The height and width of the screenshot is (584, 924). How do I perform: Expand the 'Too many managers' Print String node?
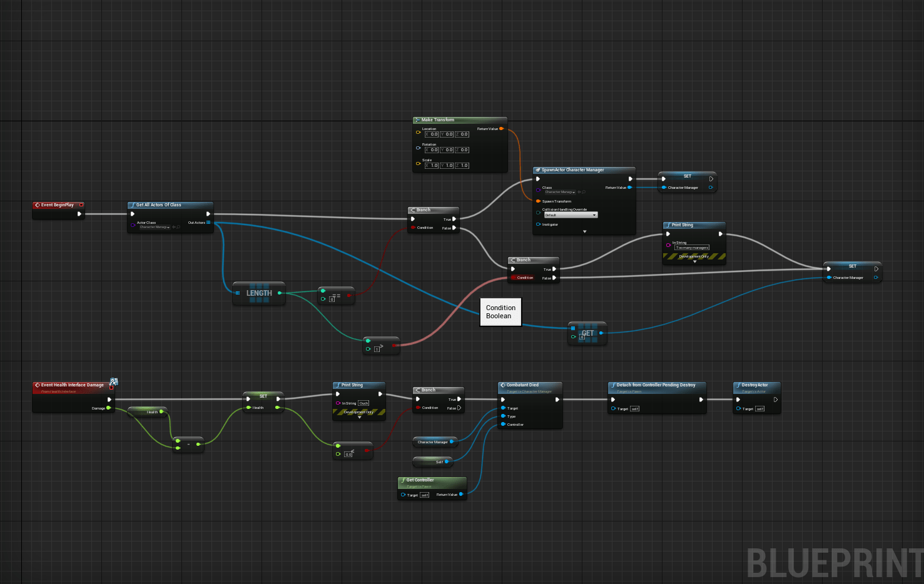(x=694, y=261)
